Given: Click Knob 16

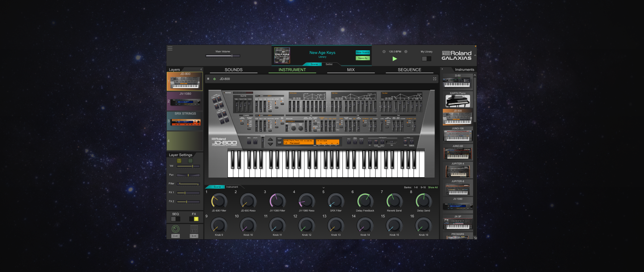Looking at the screenshot, I should [x=424, y=226].
